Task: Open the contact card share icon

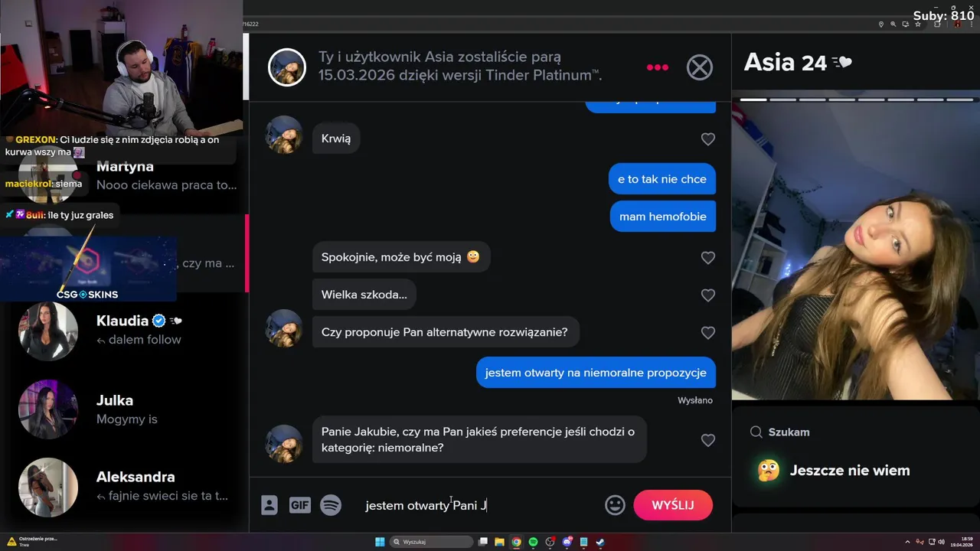Action: point(269,505)
